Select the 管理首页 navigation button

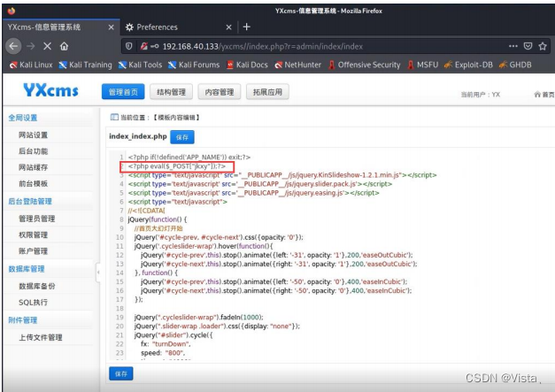pos(123,92)
